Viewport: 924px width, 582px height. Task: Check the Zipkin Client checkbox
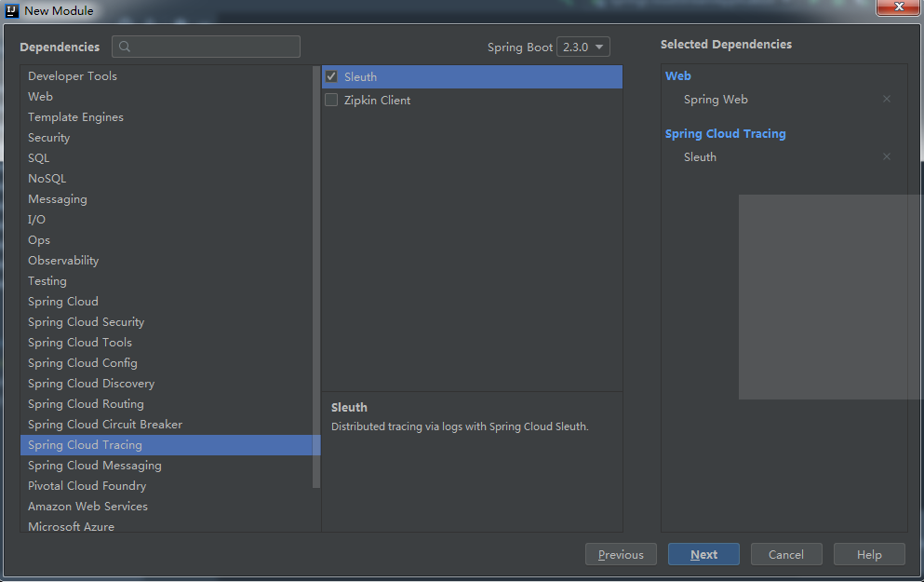[332, 101]
